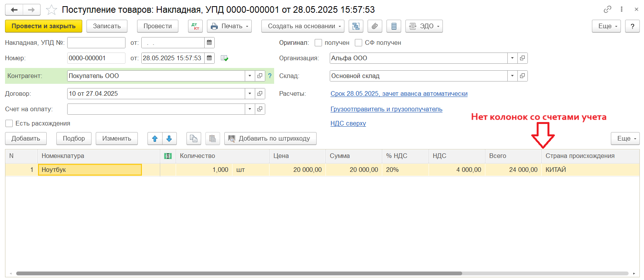Click the horizontal scrollbar of the table
Screen dimensions: 644x280
[239, 273]
